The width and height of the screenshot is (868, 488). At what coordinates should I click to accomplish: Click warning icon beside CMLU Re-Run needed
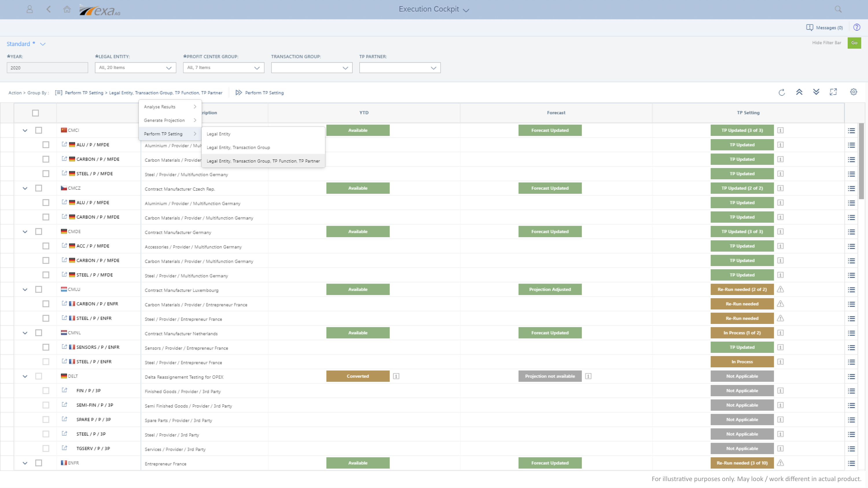click(780, 289)
